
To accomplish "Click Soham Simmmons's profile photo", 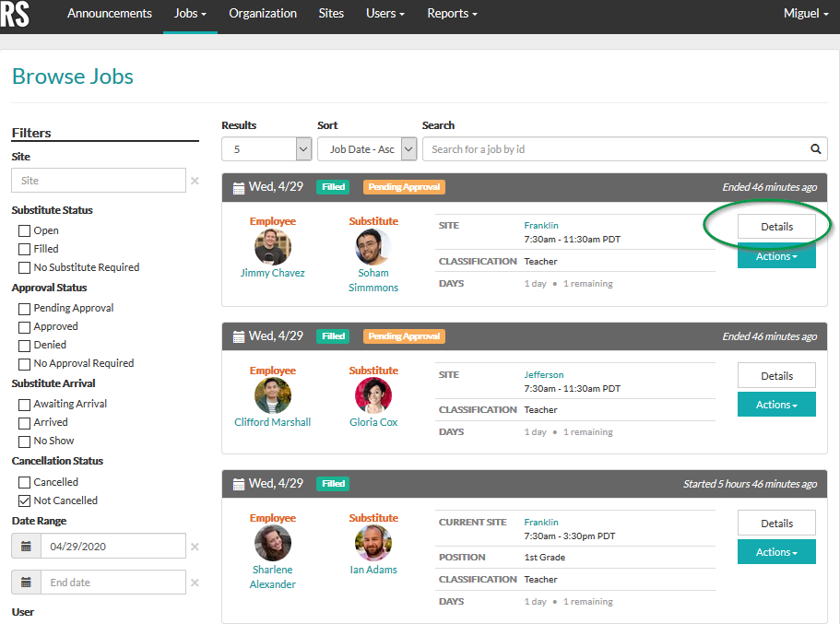I will (373, 247).
